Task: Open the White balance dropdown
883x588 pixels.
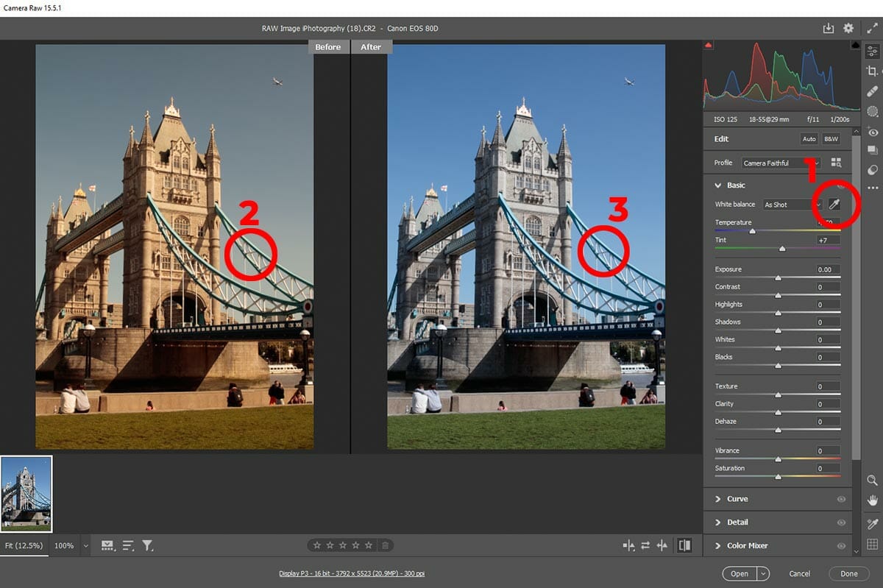Action: click(791, 205)
